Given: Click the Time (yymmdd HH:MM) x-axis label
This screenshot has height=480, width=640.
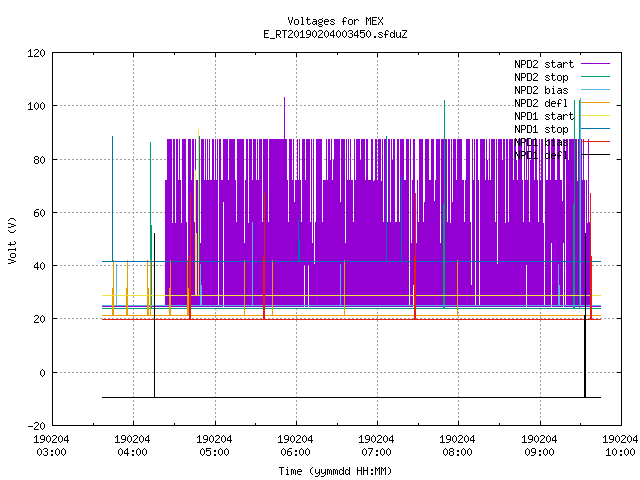Looking at the screenshot, I should 335,471.
